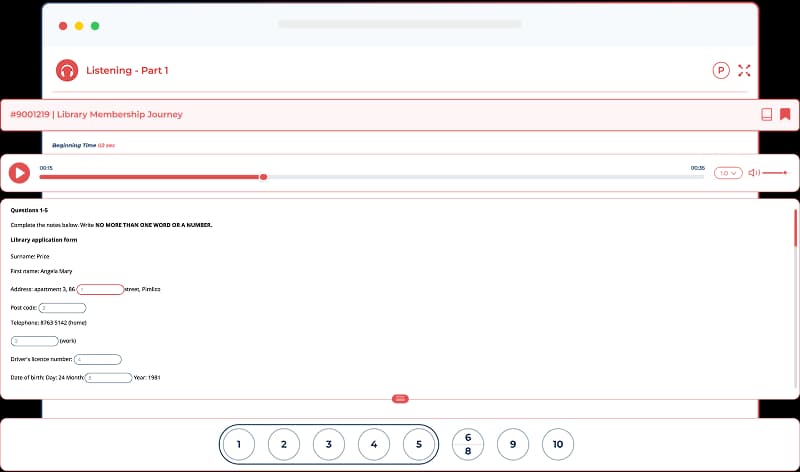Enter fullscreen with the expand arrows icon
The image size is (800, 472).
(744, 70)
